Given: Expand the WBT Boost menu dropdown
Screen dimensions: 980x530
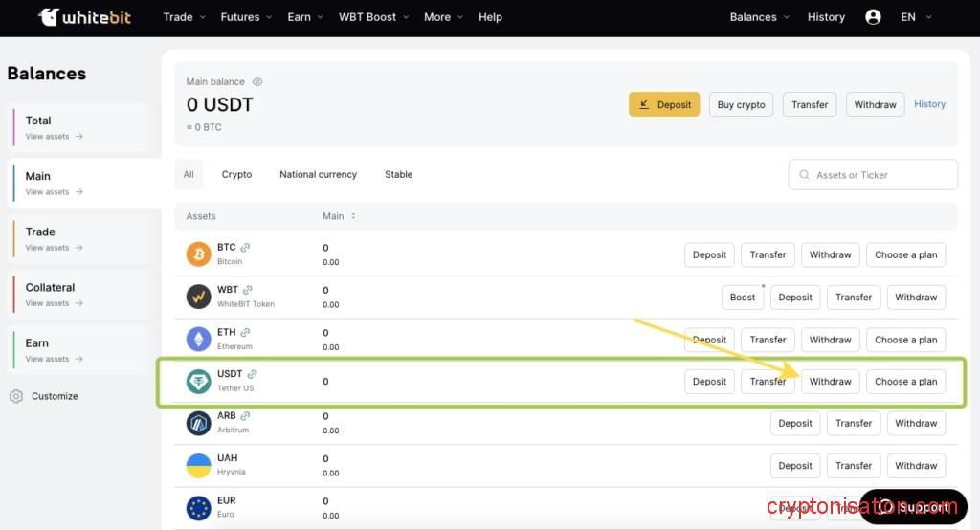Looking at the screenshot, I should (374, 17).
